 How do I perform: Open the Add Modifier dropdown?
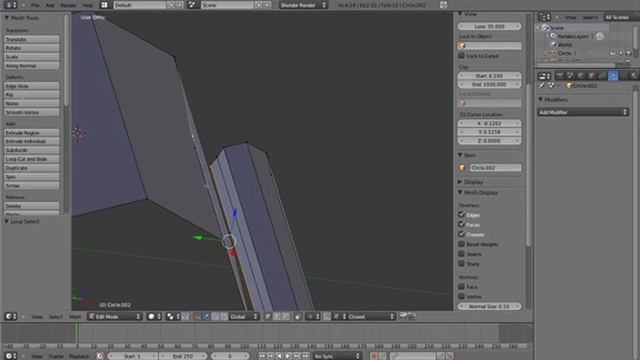(582, 112)
